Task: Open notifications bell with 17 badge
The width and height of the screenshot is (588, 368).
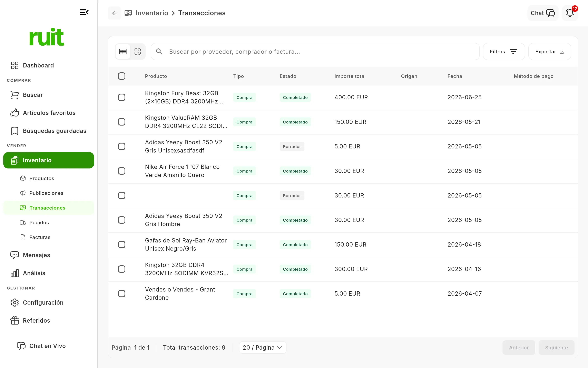Action: (570, 13)
